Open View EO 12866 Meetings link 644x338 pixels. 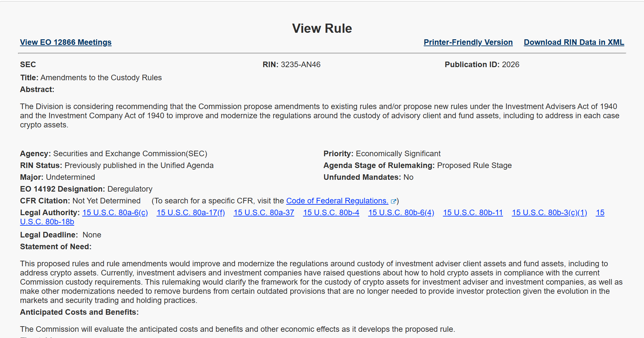pyautogui.click(x=66, y=42)
